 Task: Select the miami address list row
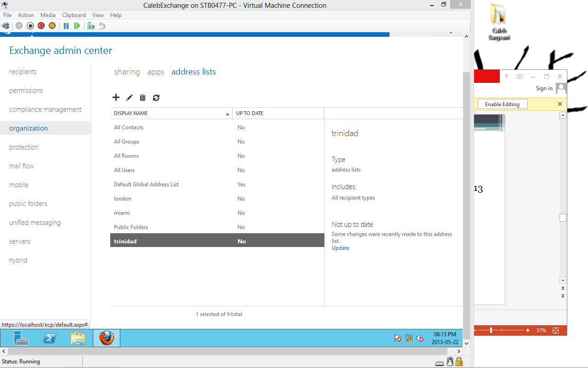tap(217, 213)
